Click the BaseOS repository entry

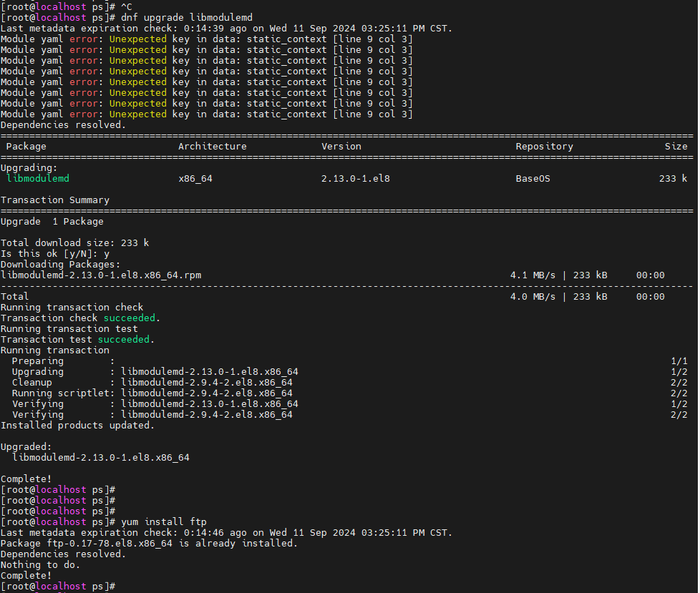click(533, 179)
